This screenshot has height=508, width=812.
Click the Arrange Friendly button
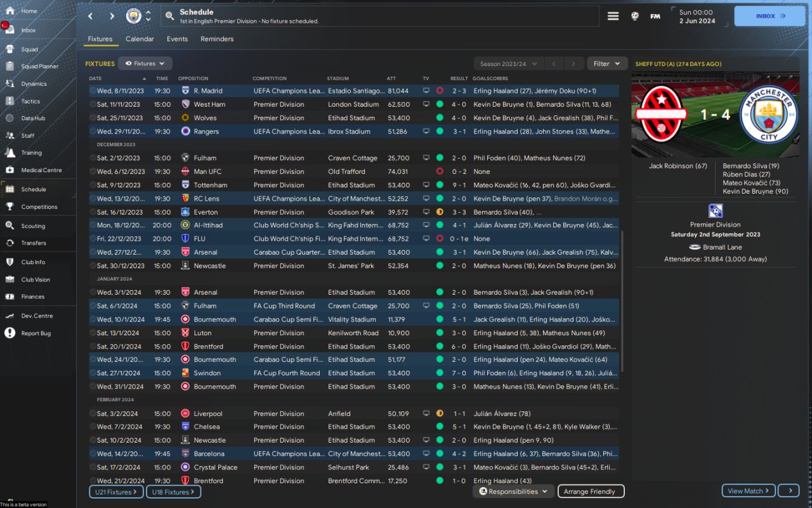[x=591, y=491]
